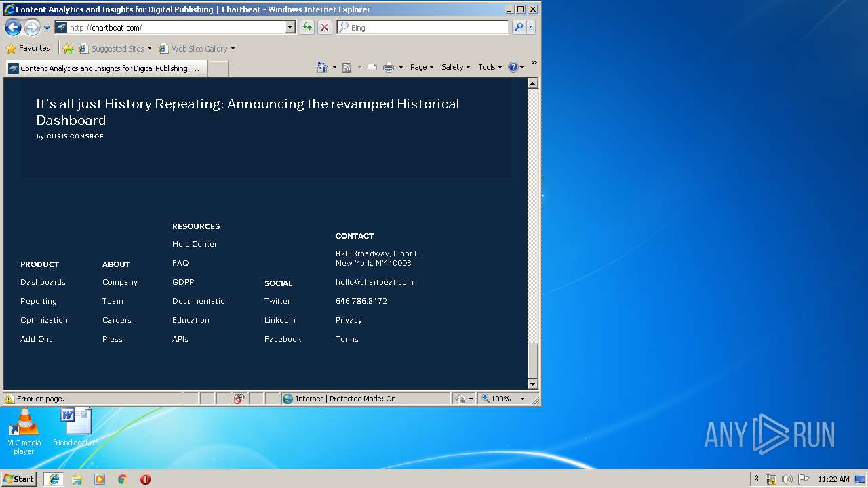Screen dimensions: 868x488
Task: Open Chrome from the taskbar
Action: coord(122,479)
